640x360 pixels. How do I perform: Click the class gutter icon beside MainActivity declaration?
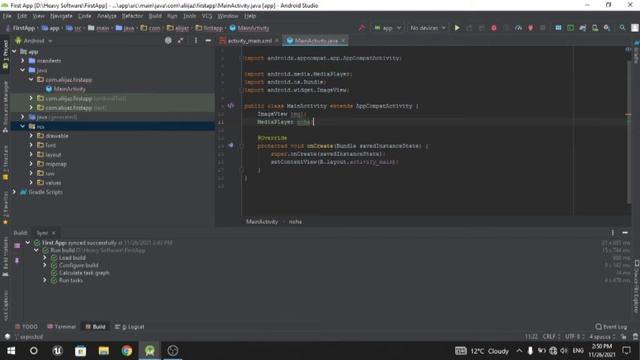(x=231, y=106)
